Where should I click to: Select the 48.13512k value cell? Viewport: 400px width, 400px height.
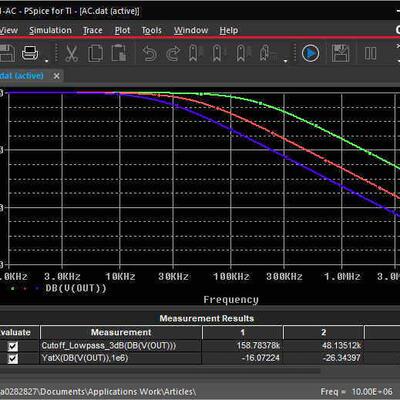click(x=324, y=346)
